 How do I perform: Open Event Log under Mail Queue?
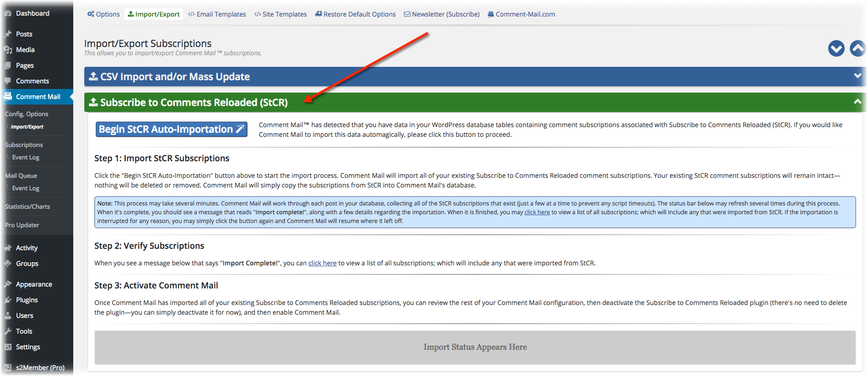[x=26, y=188]
